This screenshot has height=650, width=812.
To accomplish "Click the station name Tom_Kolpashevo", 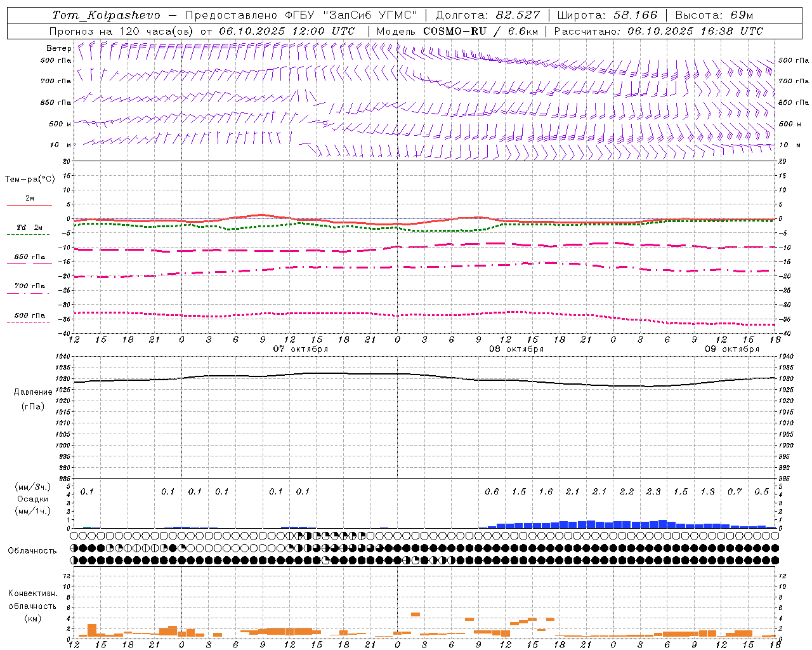I will [106, 15].
